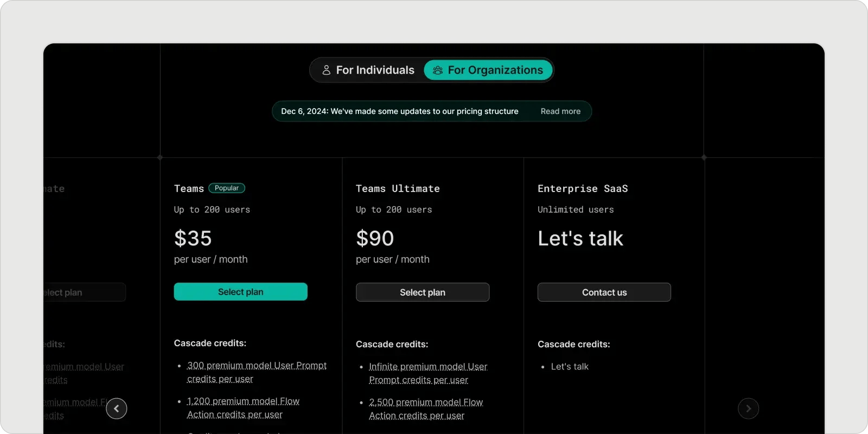The height and width of the screenshot is (434, 868).
Task: Click the group icon in For Organizations
Action: [438, 70]
